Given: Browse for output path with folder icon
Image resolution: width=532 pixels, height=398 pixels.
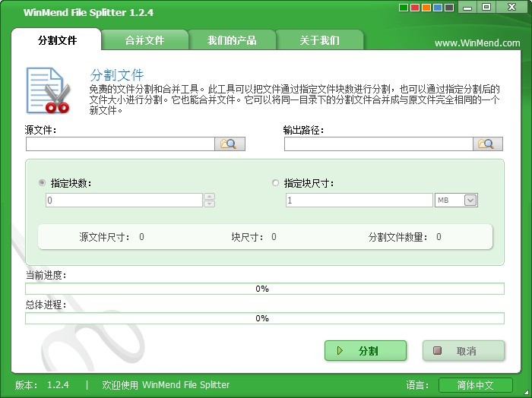Looking at the screenshot, I should [489, 144].
